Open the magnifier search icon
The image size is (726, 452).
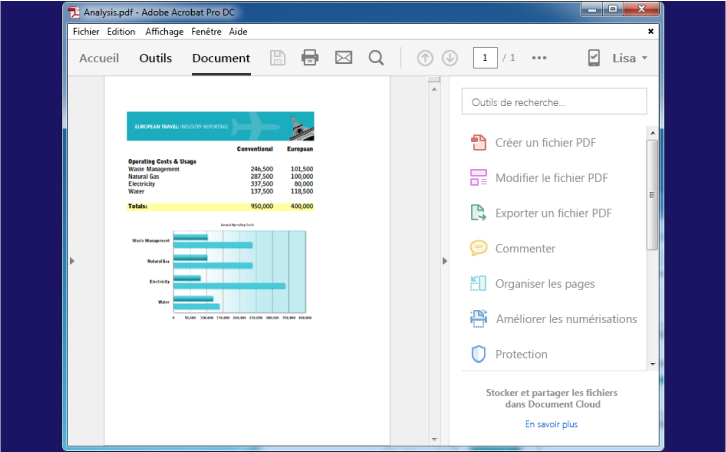click(x=376, y=58)
